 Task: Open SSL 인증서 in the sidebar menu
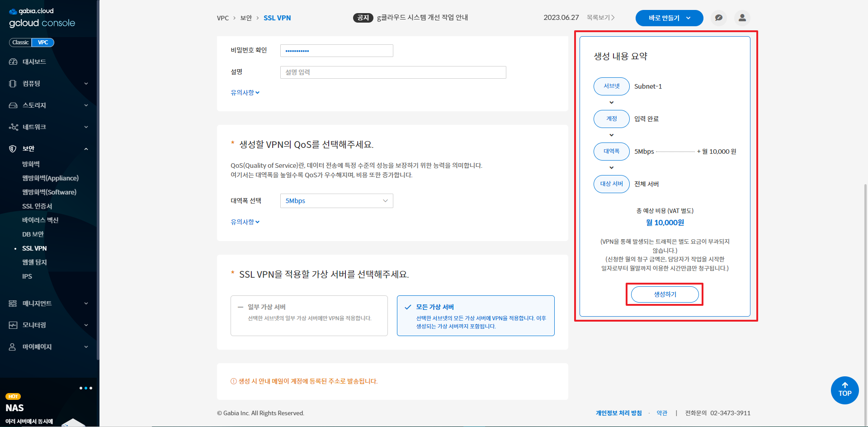(x=37, y=206)
